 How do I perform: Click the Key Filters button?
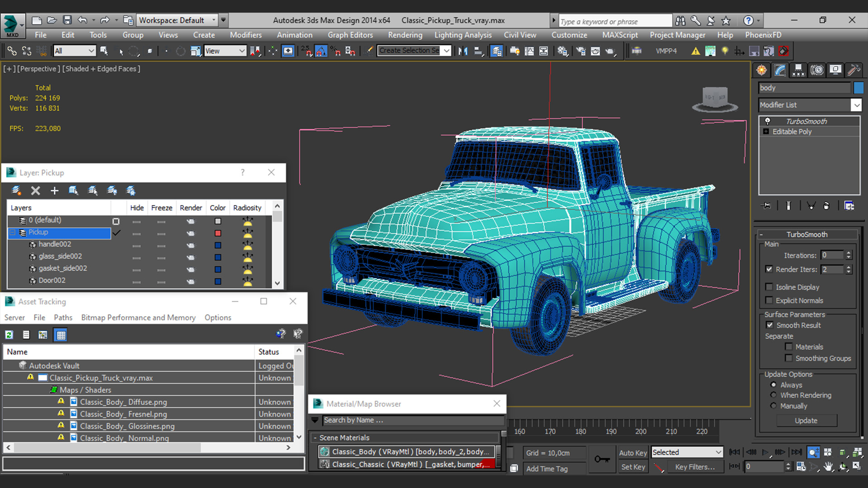coord(695,467)
